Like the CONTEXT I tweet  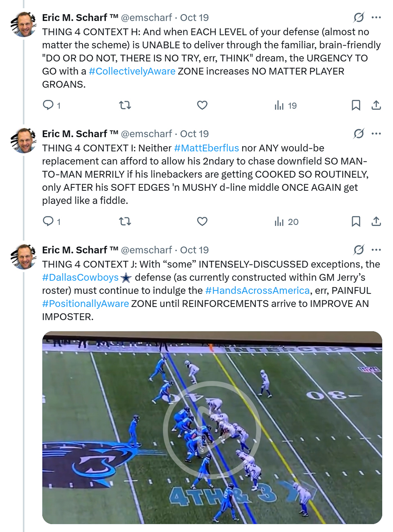tap(202, 221)
